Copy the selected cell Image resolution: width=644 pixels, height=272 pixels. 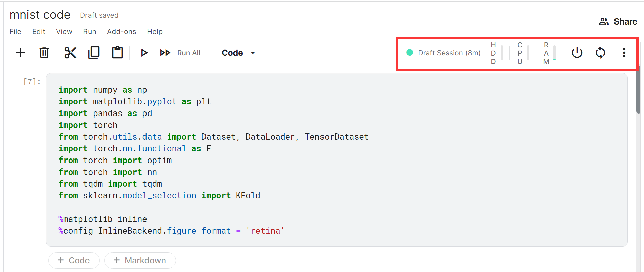[x=94, y=53]
